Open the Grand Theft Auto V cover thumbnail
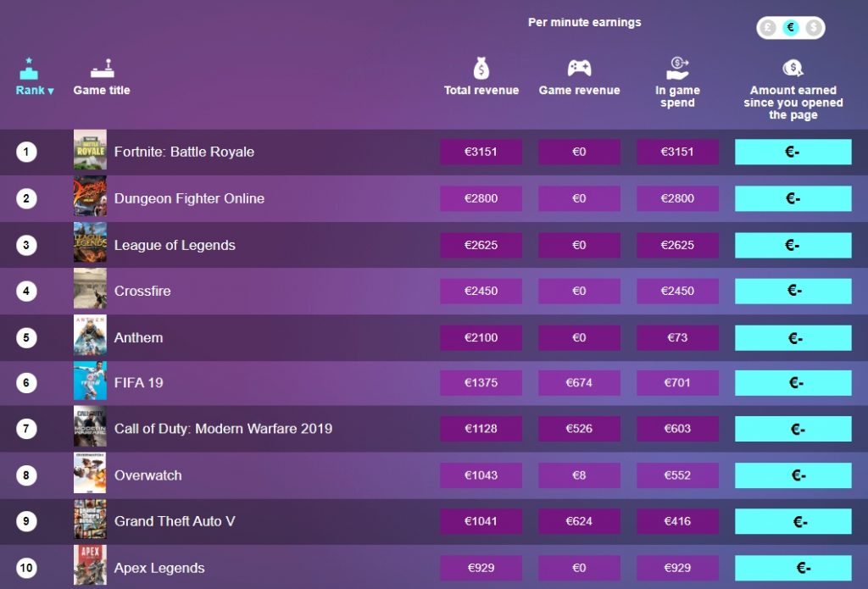 pos(90,520)
